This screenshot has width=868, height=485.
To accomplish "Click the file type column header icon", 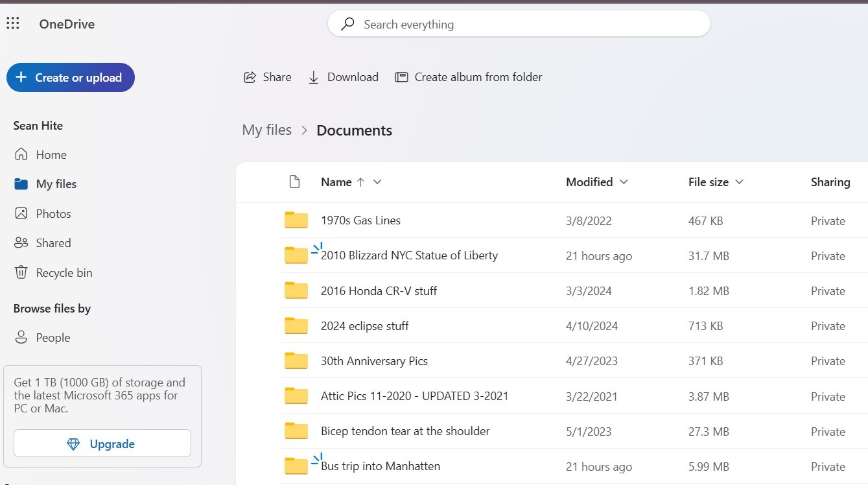I will [x=295, y=182].
